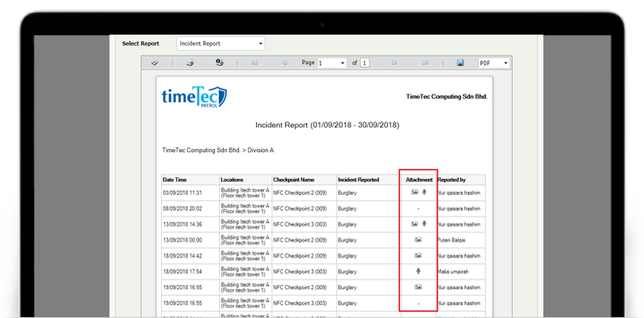Image resolution: width=644 pixels, height=318 pixels.
Task: Go to the next report page
Action: click(394, 63)
